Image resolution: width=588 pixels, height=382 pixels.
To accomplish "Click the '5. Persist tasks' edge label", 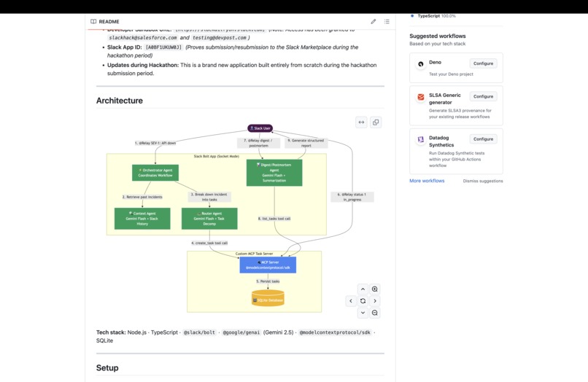I will [x=268, y=281].
